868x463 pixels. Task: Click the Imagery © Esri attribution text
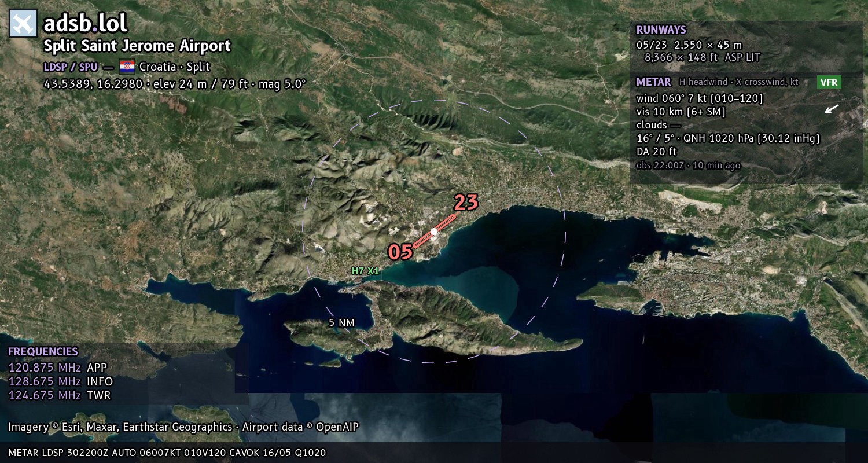[183, 427]
